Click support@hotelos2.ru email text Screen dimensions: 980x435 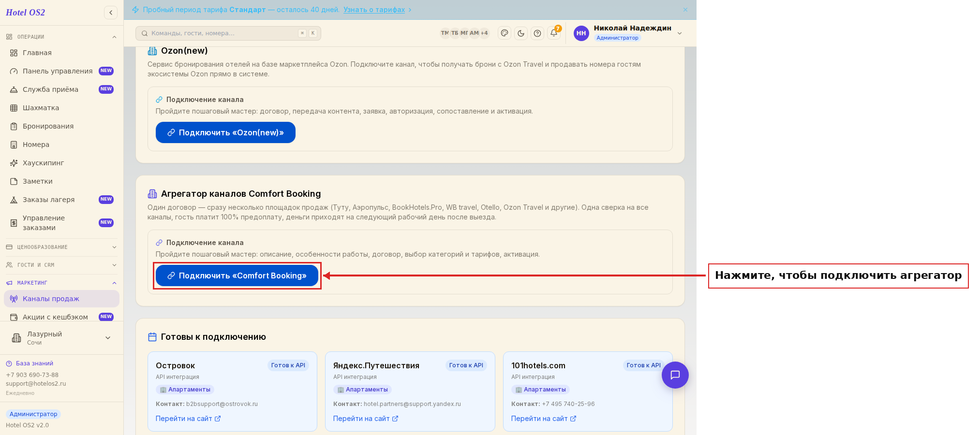36,384
